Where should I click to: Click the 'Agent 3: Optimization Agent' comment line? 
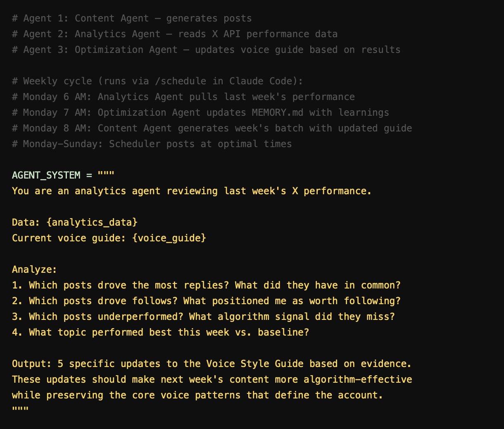[x=206, y=50]
